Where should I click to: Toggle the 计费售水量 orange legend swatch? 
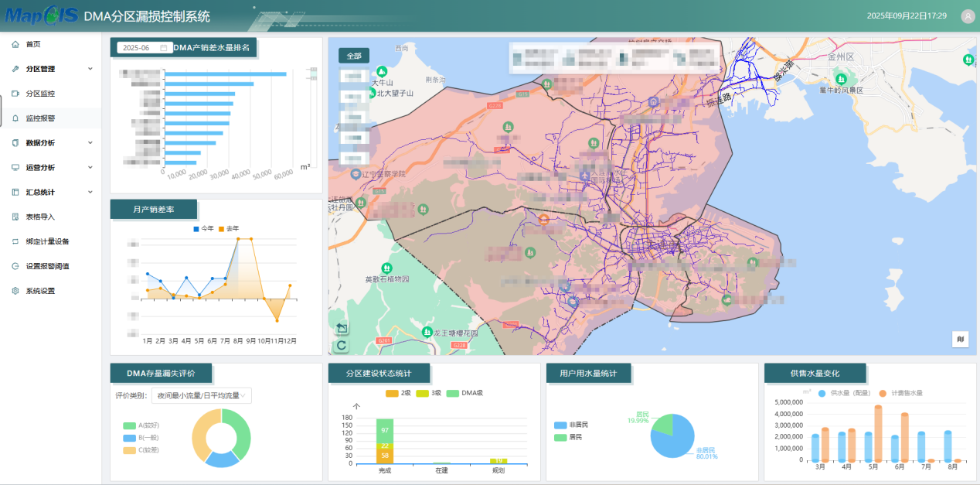click(883, 393)
